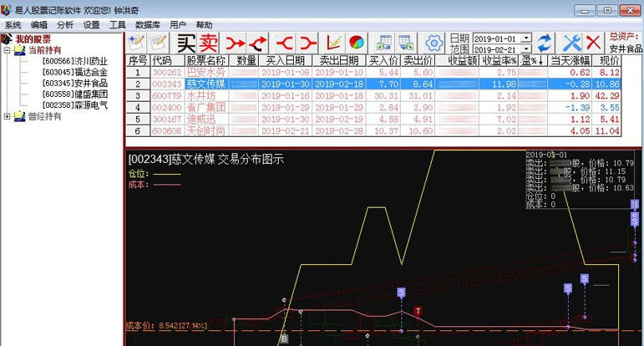Open the 设置 menu
Screen dimensions: 644x346
[92, 25]
